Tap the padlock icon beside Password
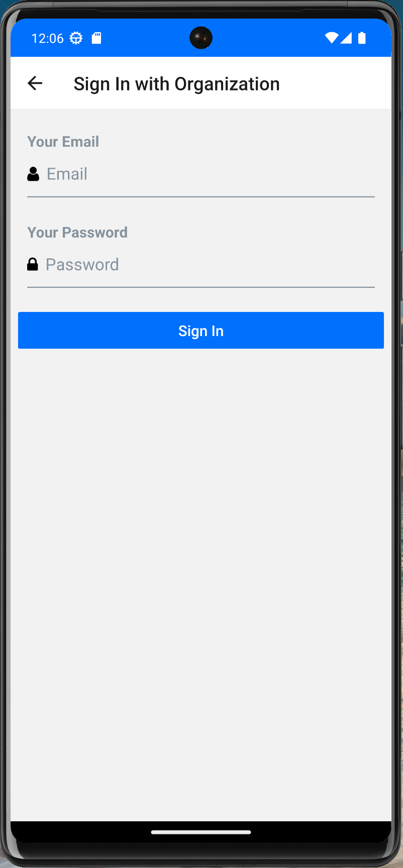 point(33,264)
